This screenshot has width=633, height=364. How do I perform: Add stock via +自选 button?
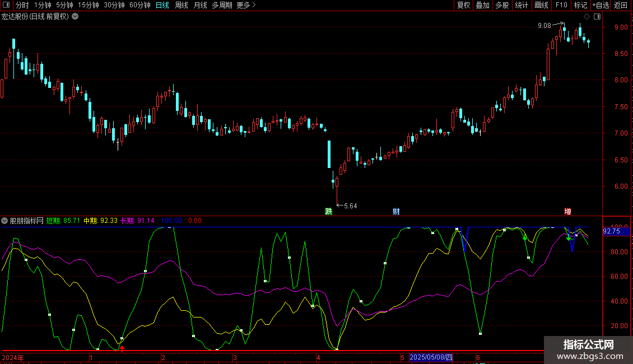(x=600, y=6)
